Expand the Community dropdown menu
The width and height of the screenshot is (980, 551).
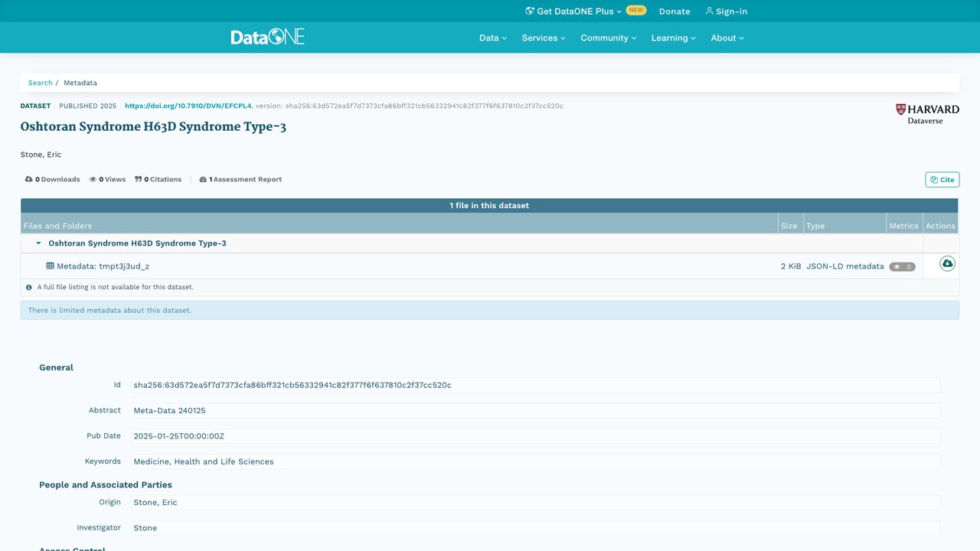(x=609, y=37)
